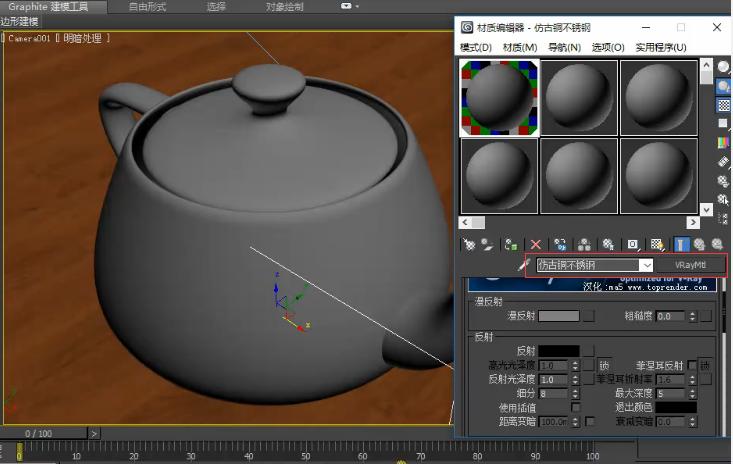This screenshot has height=464, width=733.
Task: Select the first material sample slot
Action: click(x=499, y=97)
